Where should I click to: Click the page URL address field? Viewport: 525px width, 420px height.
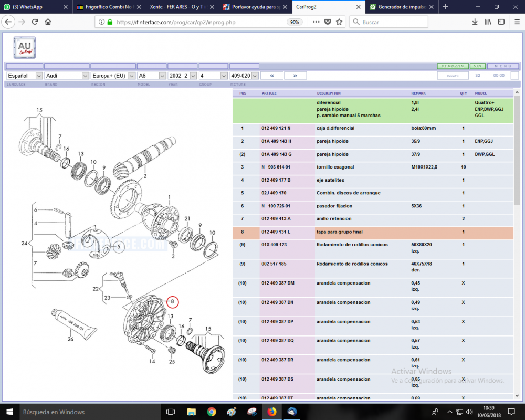tap(201, 22)
